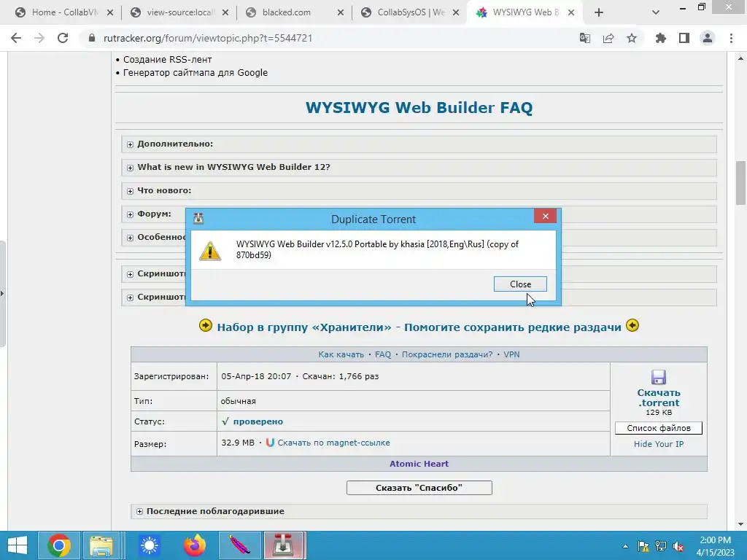
Task: Open Chrome from the taskbar
Action: tap(58, 545)
